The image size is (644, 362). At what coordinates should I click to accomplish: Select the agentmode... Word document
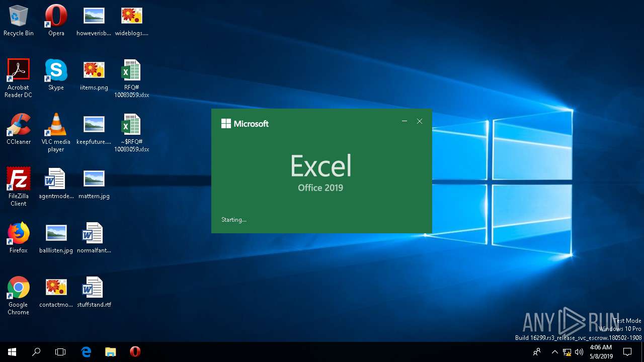(56, 184)
